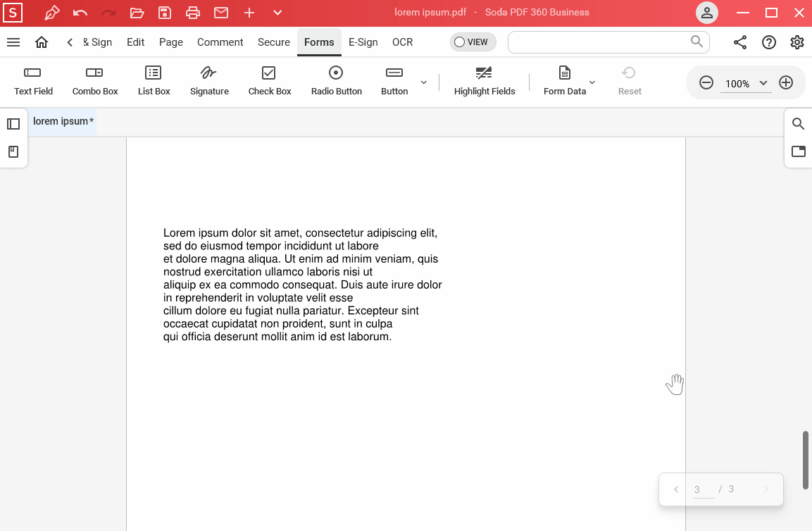
Task: Add a Radio Button field
Action: (336, 81)
